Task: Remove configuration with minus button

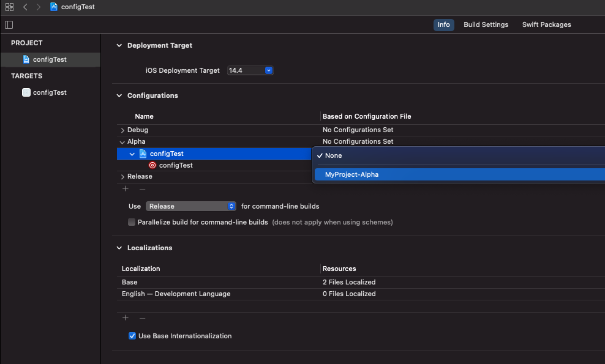Action: pos(143,189)
